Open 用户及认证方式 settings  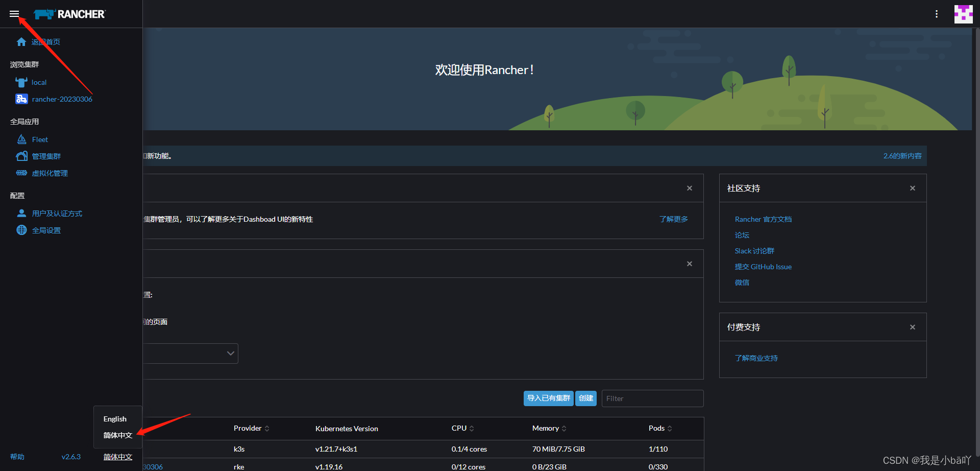click(x=57, y=214)
